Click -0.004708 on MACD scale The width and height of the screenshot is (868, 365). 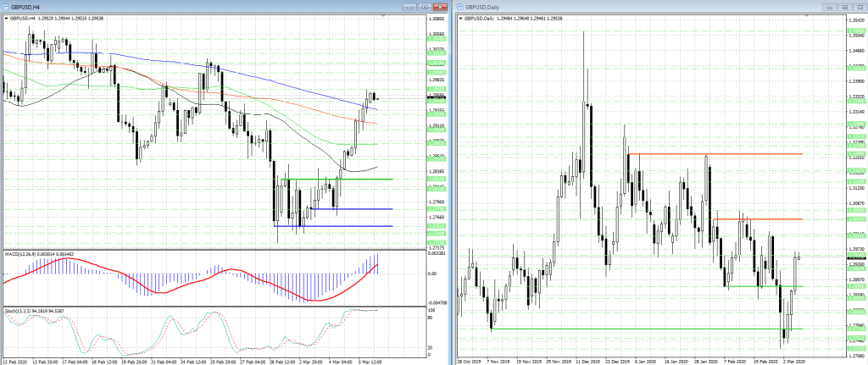coord(437,302)
